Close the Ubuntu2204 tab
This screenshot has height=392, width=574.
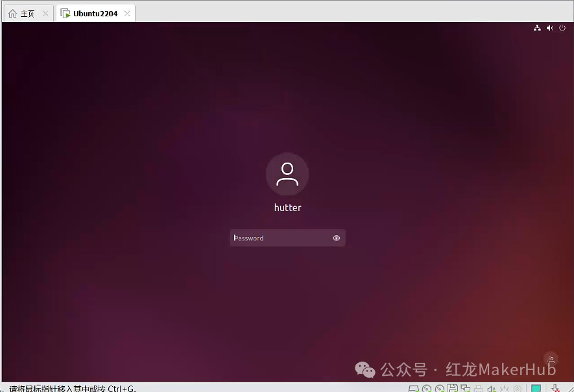(127, 14)
